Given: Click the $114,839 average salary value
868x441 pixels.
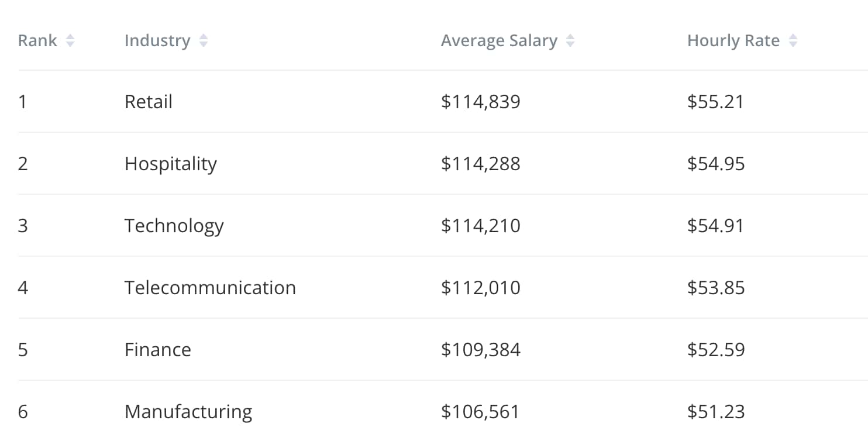Looking at the screenshot, I should click(480, 102).
